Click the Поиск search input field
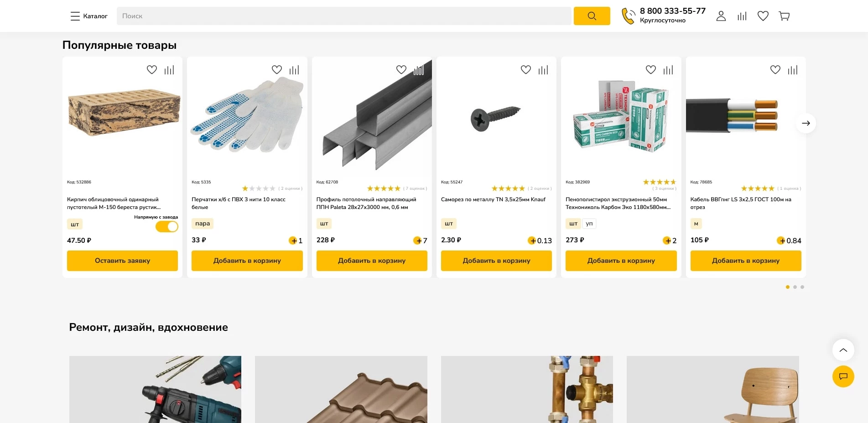The image size is (868, 423). point(344,16)
